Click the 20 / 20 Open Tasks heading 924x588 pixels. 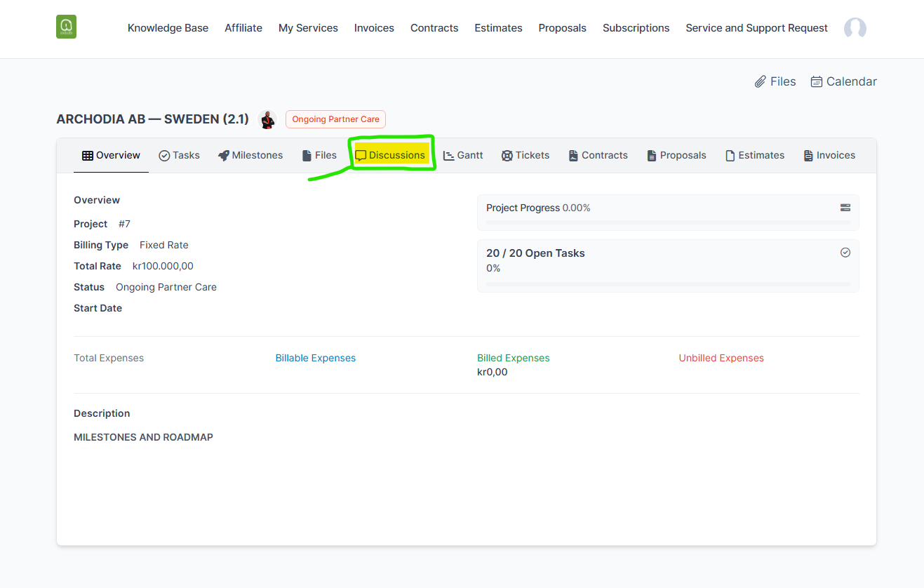pos(535,253)
